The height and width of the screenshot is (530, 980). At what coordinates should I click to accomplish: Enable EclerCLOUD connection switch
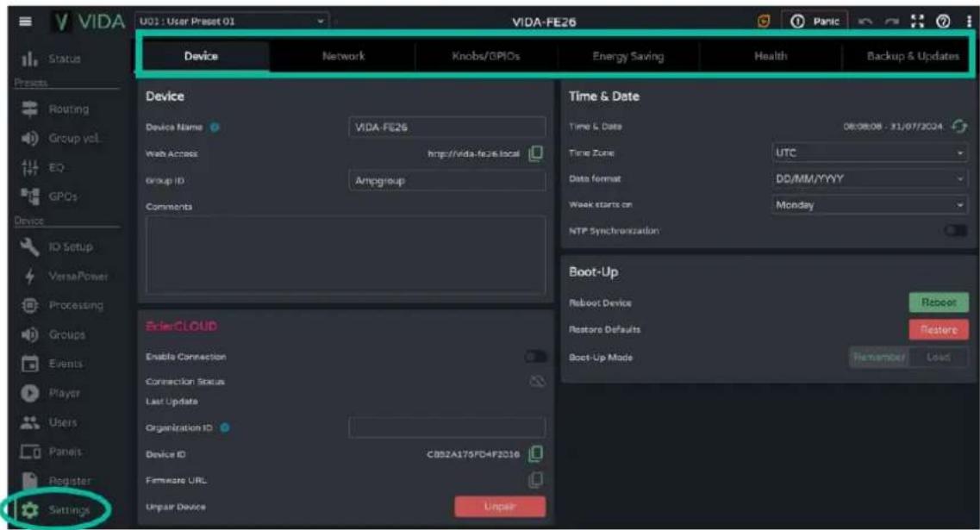pyautogui.click(x=535, y=356)
